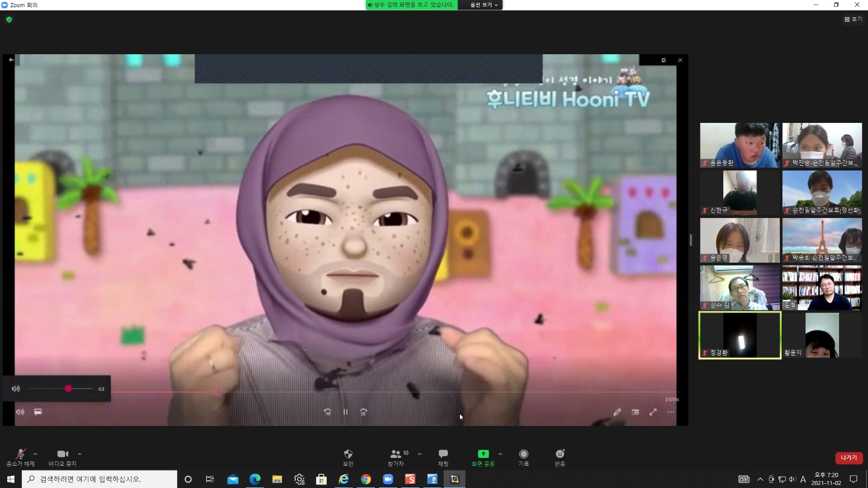Toggle mute in the volume popup

[16, 389]
